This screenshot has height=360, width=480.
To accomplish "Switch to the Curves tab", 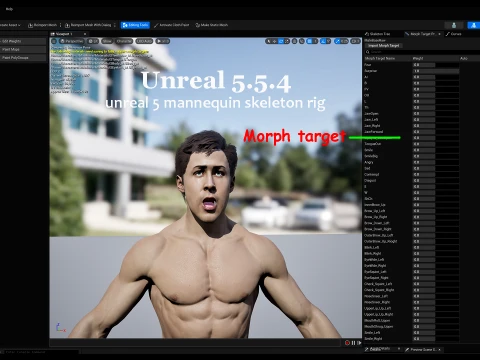I will pos(454,34).
